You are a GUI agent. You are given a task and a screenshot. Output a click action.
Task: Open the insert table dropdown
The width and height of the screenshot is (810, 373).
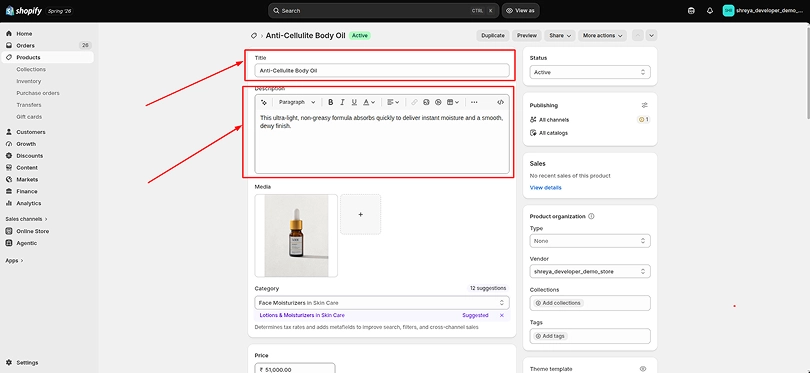coord(453,102)
